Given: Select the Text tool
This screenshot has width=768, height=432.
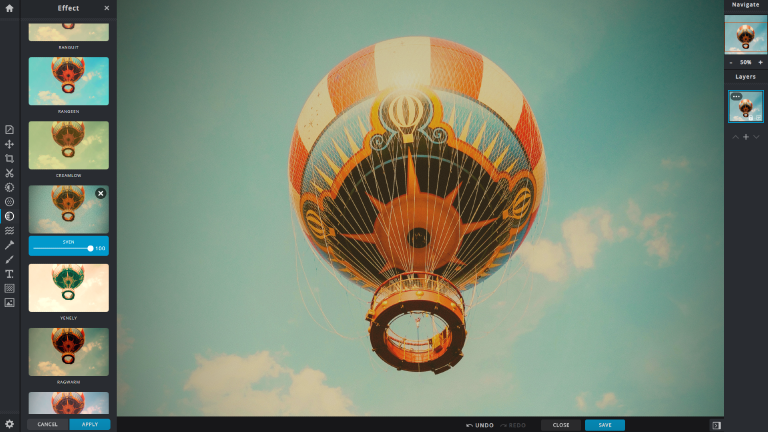Looking at the screenshot, I should [9, 273].
